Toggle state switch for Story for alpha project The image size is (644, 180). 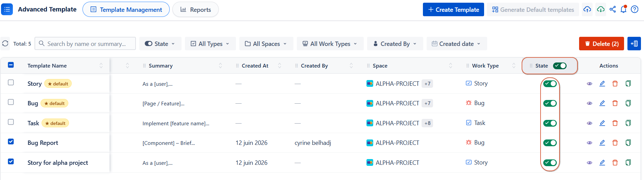550,163
